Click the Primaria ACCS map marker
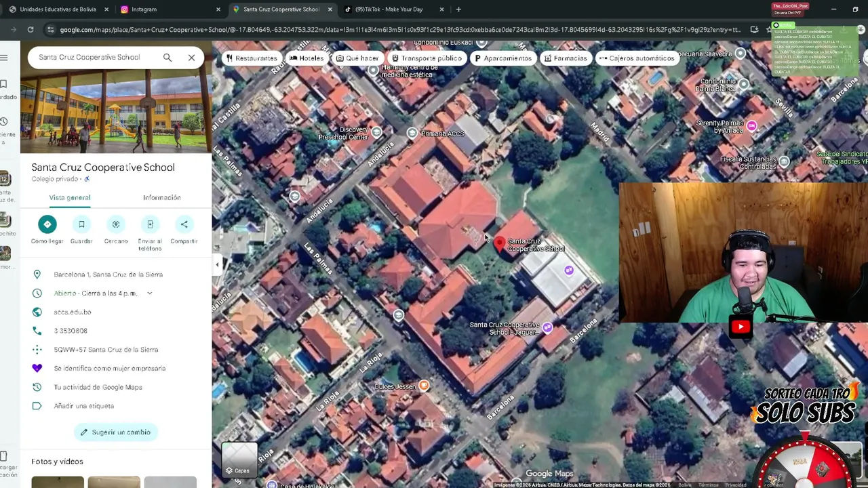 coord(412,133)
